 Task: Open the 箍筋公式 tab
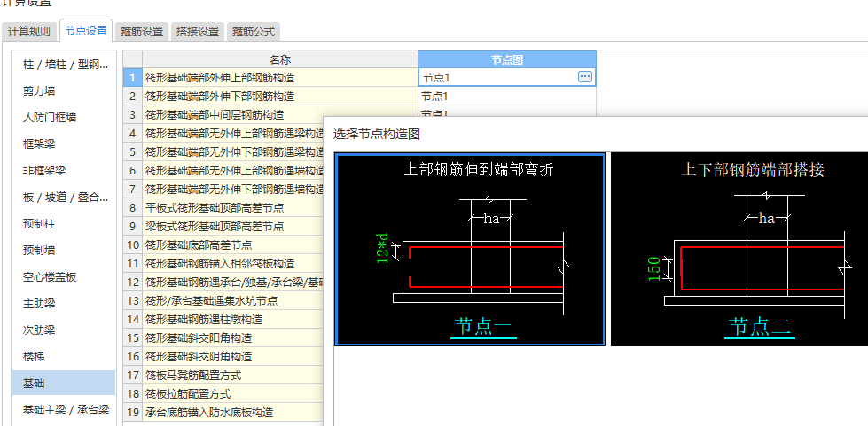click(x=253, y=32)
